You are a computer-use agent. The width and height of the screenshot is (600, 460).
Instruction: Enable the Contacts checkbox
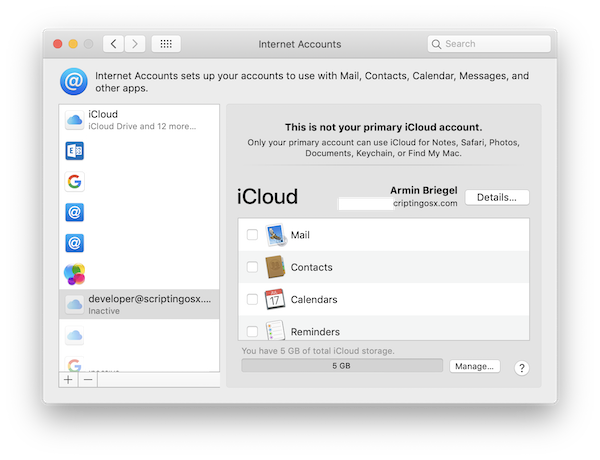tap(252, 267)
